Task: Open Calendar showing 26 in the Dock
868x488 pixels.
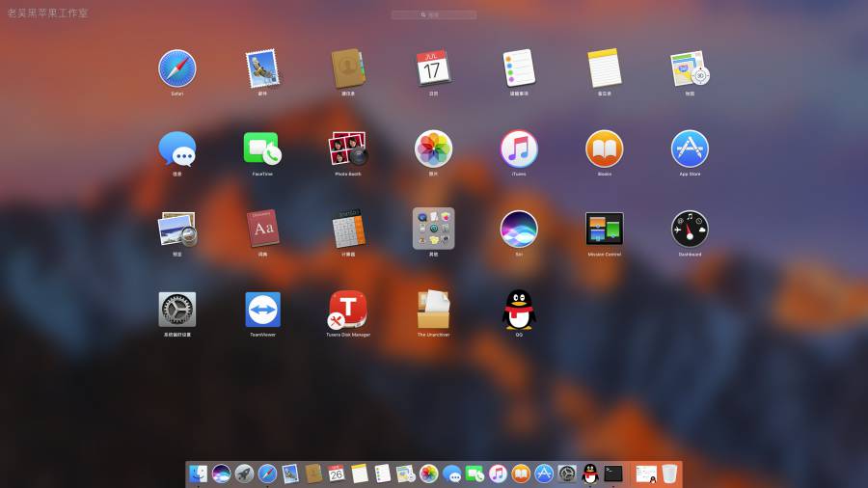Action: click(336, 474)
